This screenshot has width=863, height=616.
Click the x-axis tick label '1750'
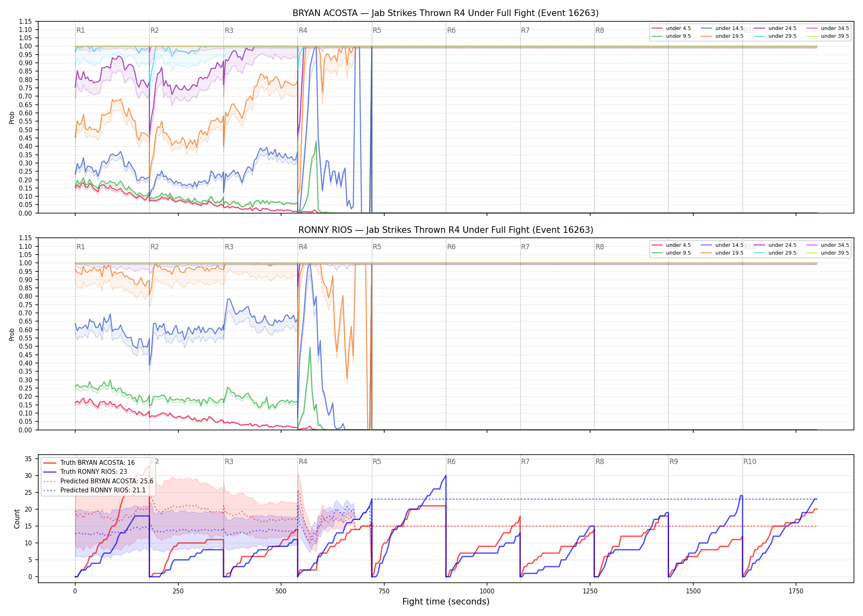click(796, 591)
